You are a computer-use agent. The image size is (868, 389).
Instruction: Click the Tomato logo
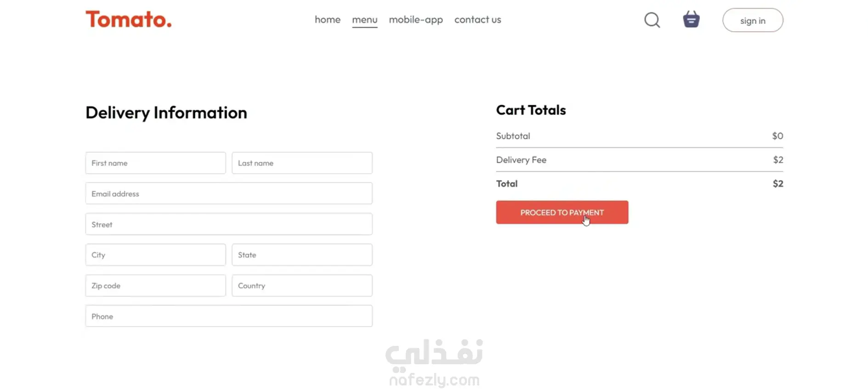(129, 20)
